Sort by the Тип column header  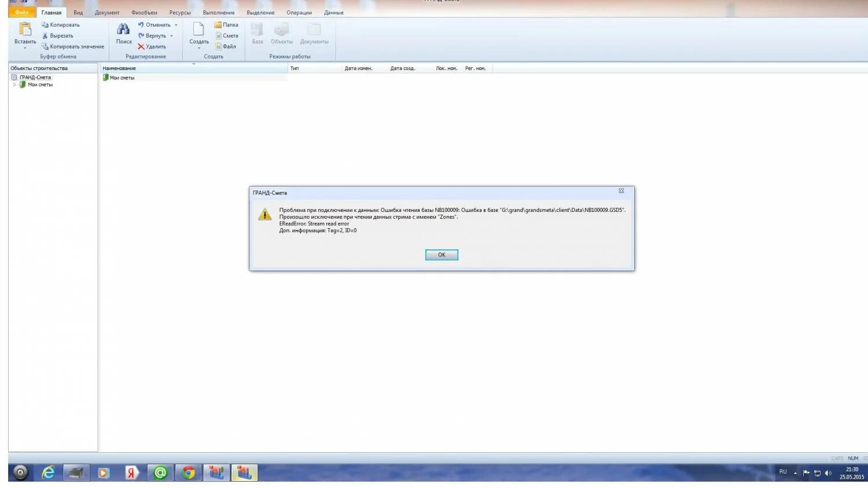coord(315,68)
